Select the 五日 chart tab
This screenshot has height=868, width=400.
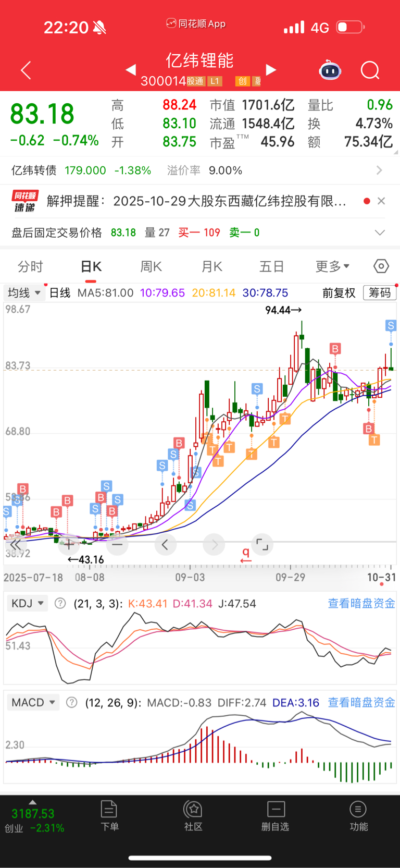tap(272, 266)
